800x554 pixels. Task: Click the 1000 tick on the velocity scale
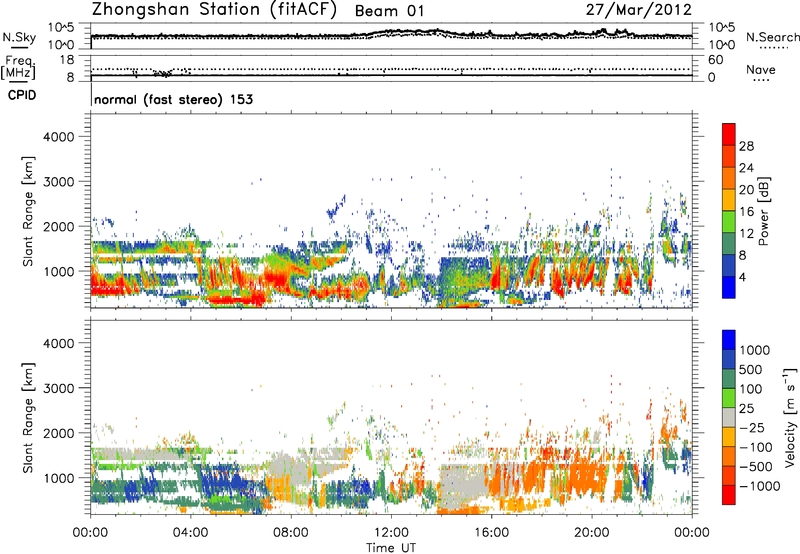(x=755, y=350)
